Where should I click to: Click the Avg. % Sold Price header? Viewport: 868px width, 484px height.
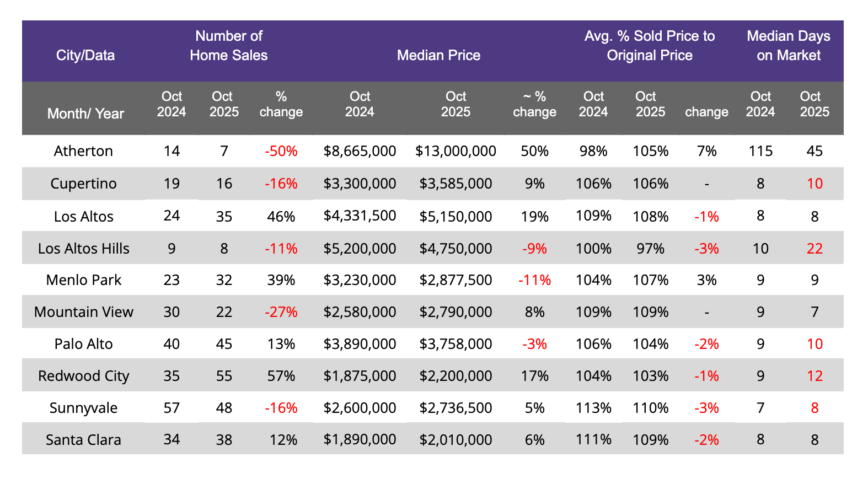tap(649, 46)
